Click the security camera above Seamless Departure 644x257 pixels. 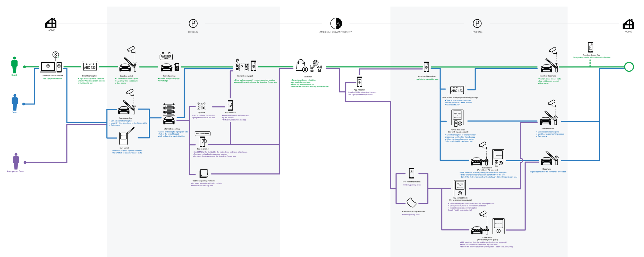[553, 50]
